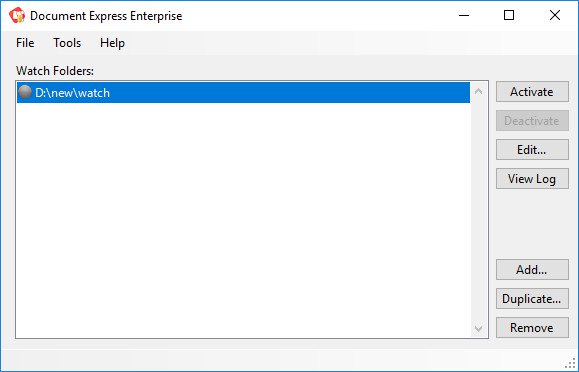The image size is (579, 372).
Task: Close the Document Express Enterprise window
Action: click(555, 16)
